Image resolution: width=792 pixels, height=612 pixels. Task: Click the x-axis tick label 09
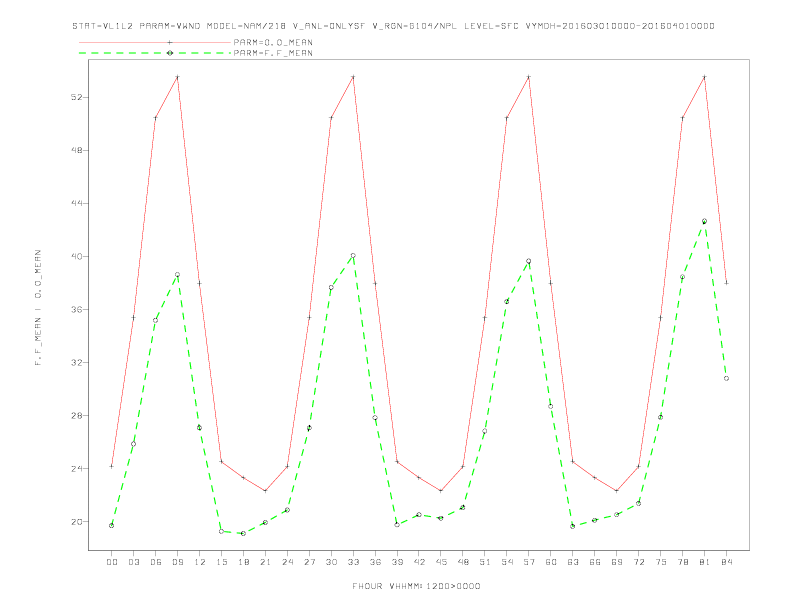[177, 562]
